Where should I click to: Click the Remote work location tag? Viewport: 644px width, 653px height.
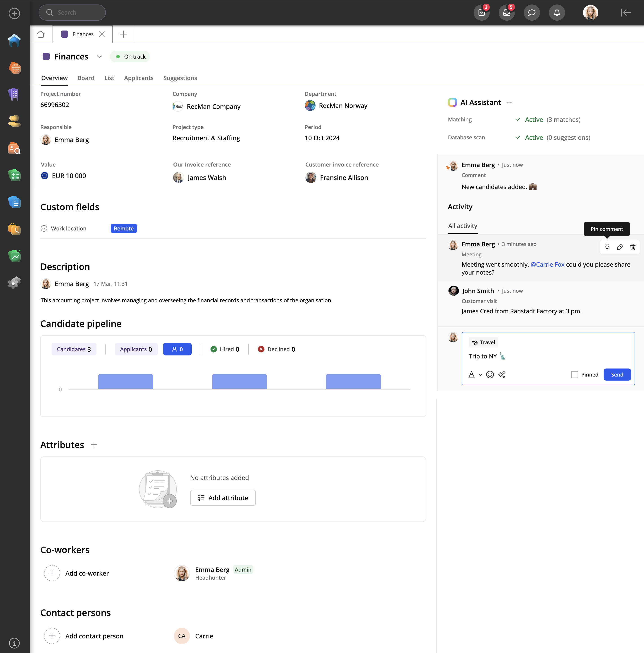click(124, 228)
